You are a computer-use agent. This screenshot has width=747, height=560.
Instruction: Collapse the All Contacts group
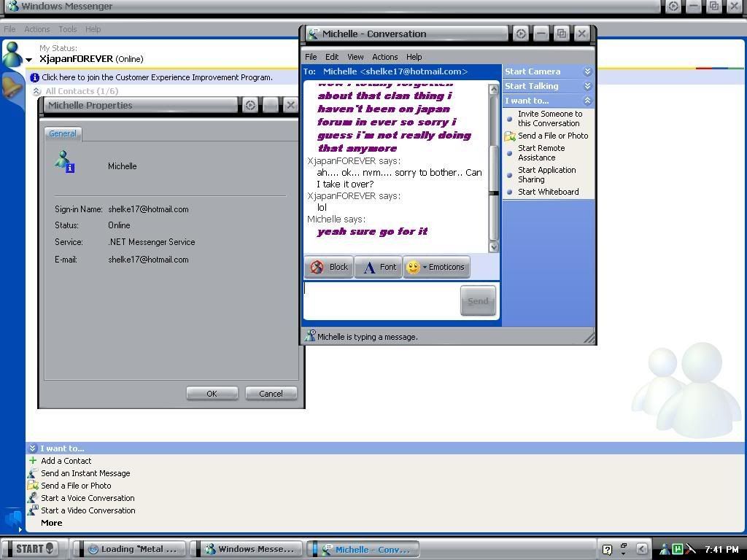pyautogui.click(x=36, y=91)
